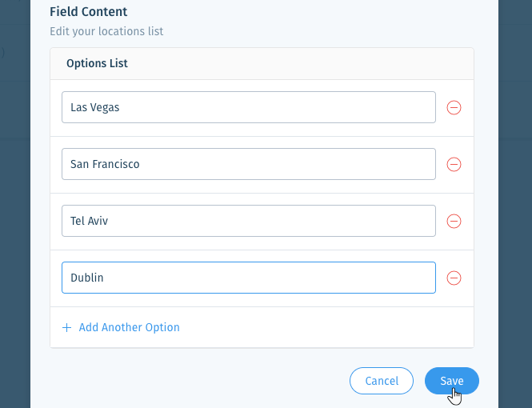Click inside the Dublin text field

[249, 278]
